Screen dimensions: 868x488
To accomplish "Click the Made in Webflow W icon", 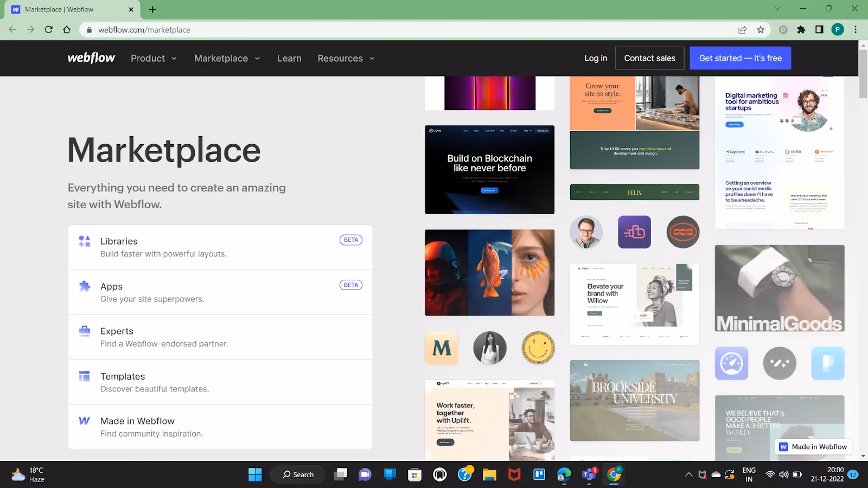I will click(x=85, y=421).
